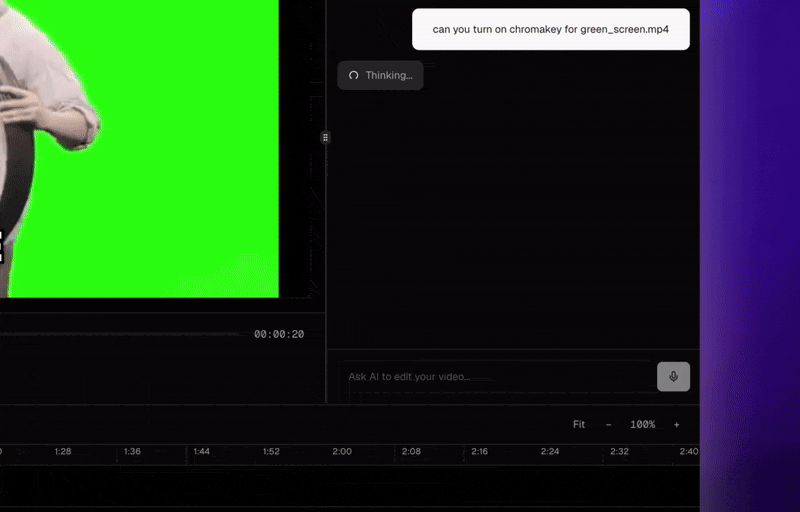The image size is (800, 512).
Task: Jump to 1:28 on the timeline ruler
Action: (x=63, y=451)
